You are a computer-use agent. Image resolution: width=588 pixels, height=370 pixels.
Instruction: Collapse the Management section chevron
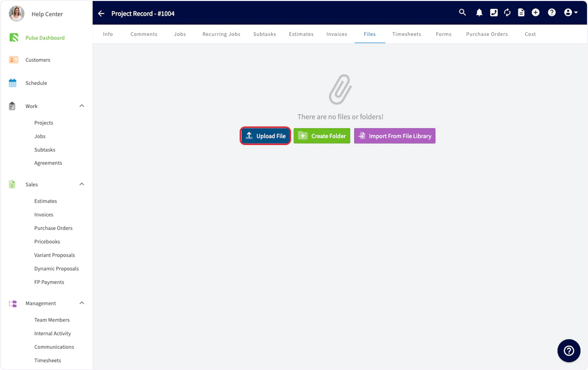tap(82, 303)
